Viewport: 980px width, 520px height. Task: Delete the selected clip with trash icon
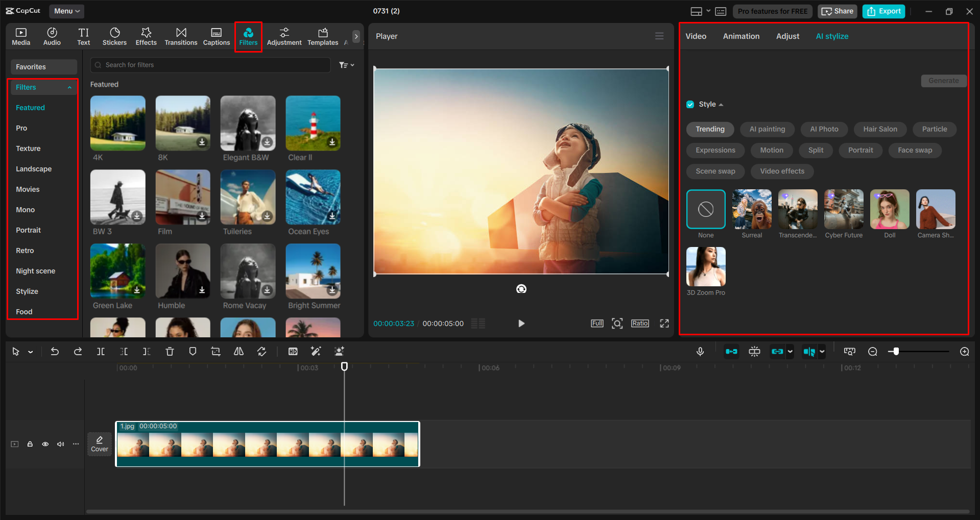170,352
